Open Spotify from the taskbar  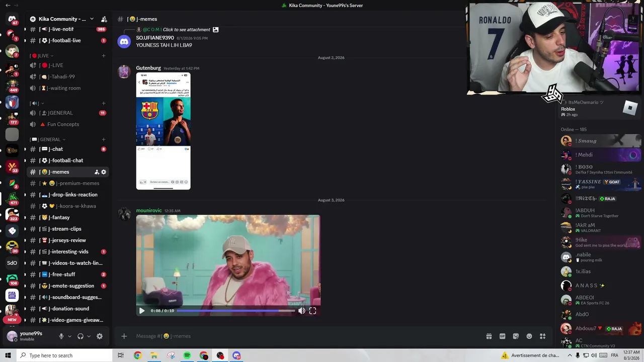(x=187, y=355)
